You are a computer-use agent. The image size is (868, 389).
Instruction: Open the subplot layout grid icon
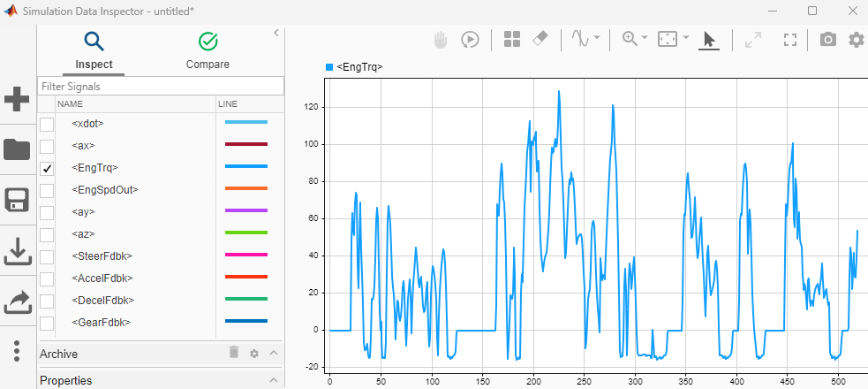coord(512,40)
